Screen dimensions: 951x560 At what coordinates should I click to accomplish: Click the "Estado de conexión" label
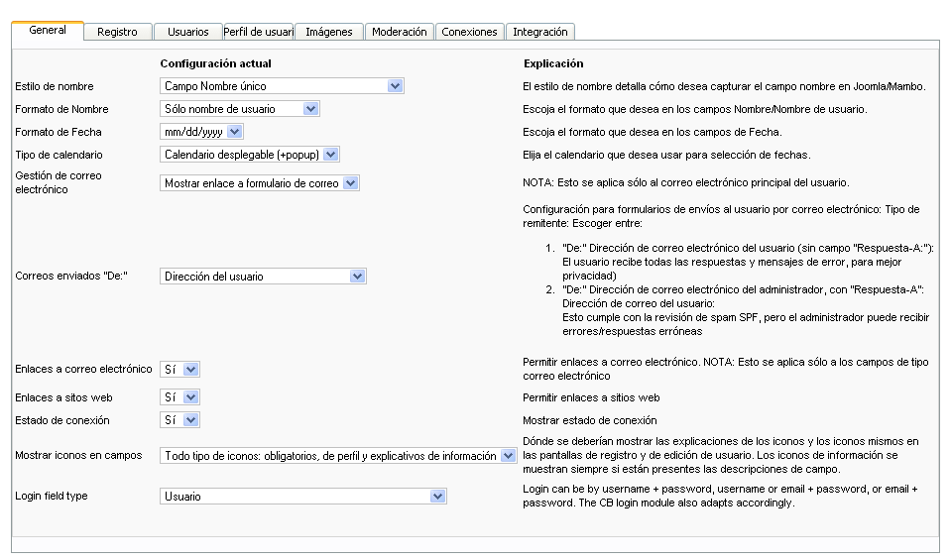62,420
